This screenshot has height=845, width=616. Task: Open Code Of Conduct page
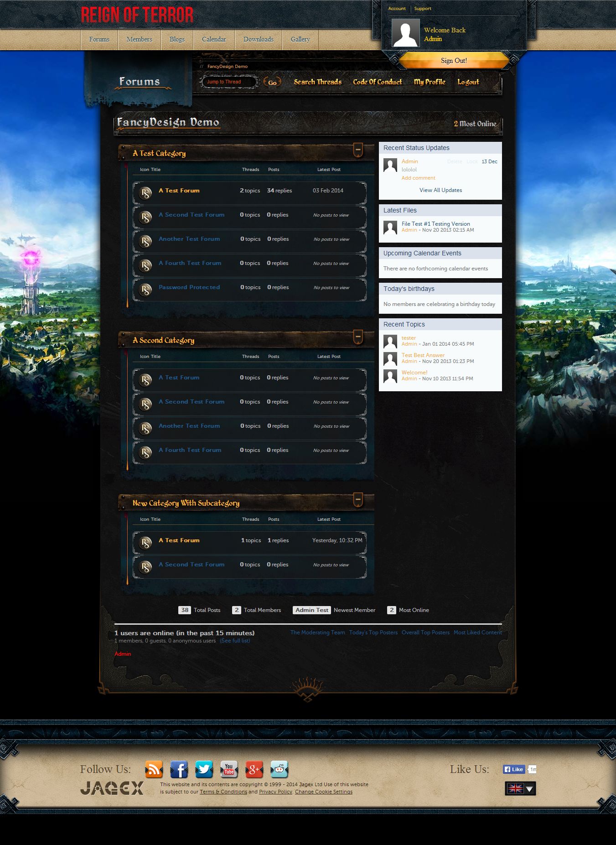(x=378, y=82)
